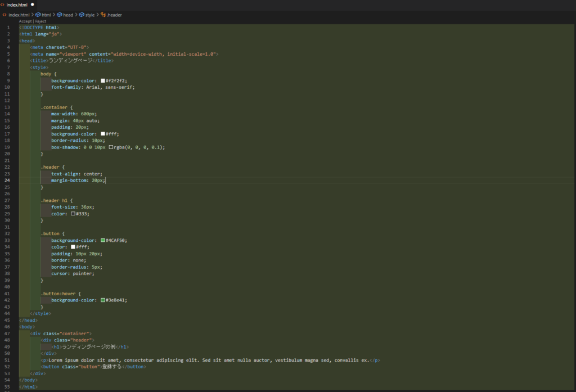Open color picker for #4CAF50 swatch
The width and height of the screenshot is (576, 392).
(103, 240)
